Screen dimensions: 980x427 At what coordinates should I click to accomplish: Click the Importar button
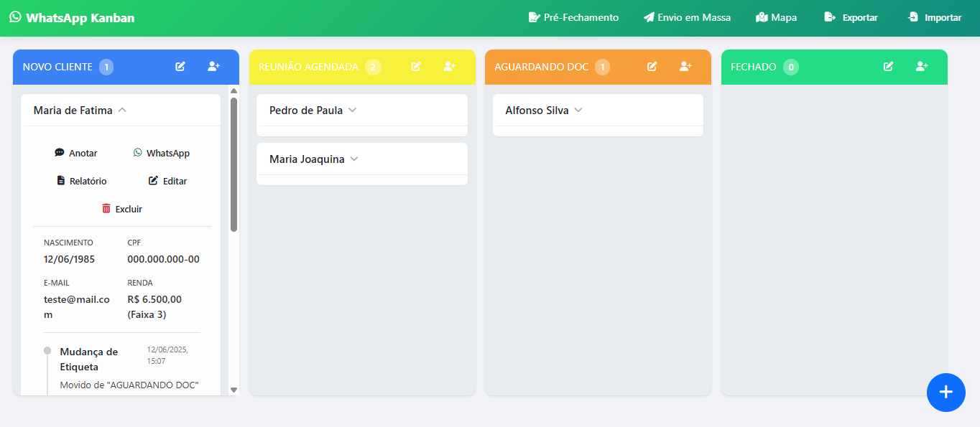(x=934, y=17)
